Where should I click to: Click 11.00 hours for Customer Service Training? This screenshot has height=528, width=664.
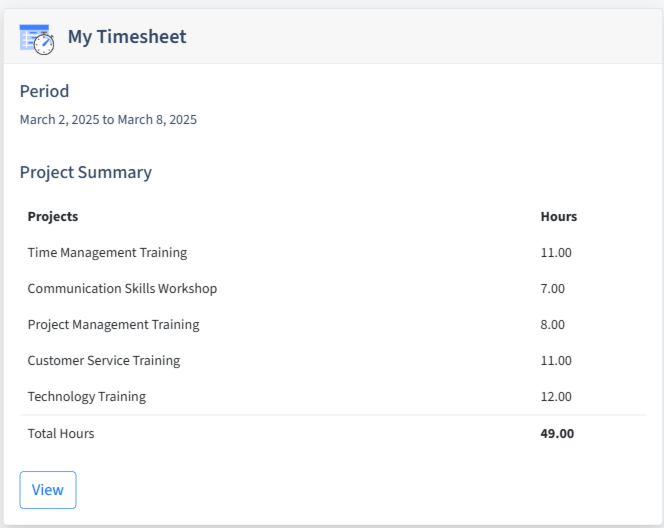(556, 361)
